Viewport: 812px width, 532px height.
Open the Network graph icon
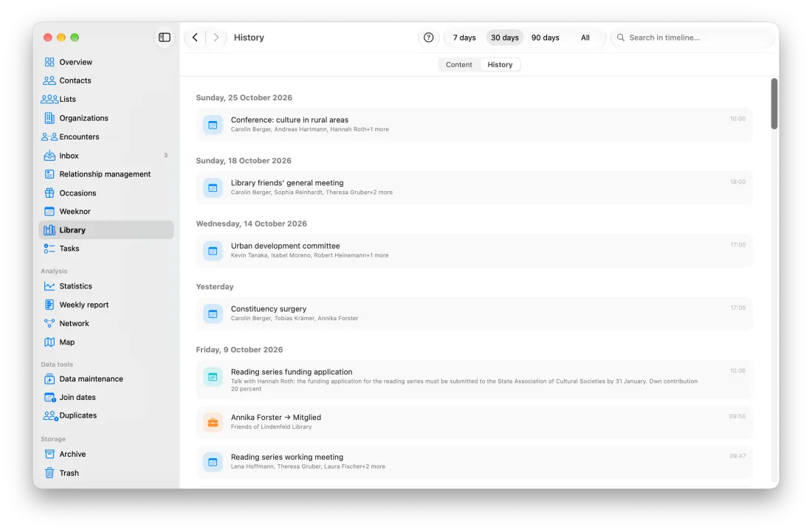49,323
